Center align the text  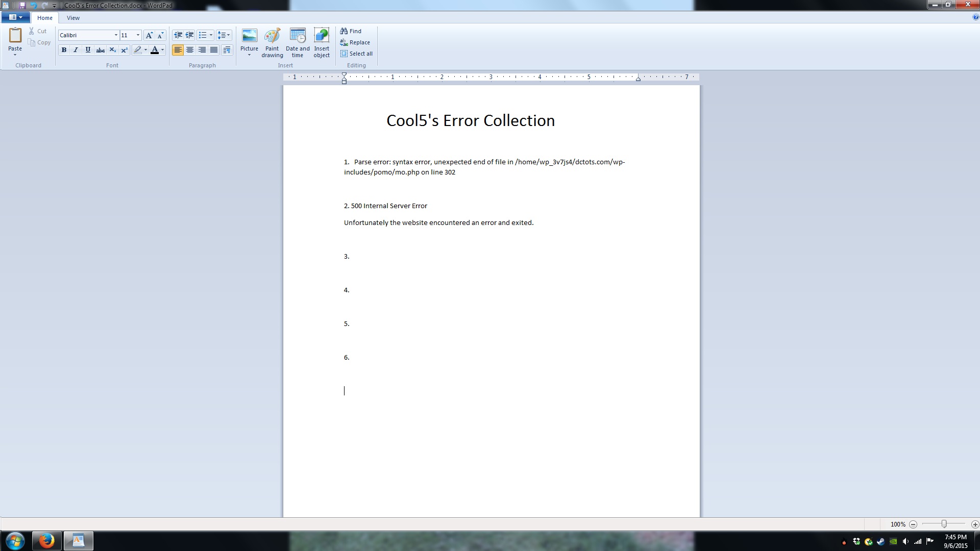190,50
